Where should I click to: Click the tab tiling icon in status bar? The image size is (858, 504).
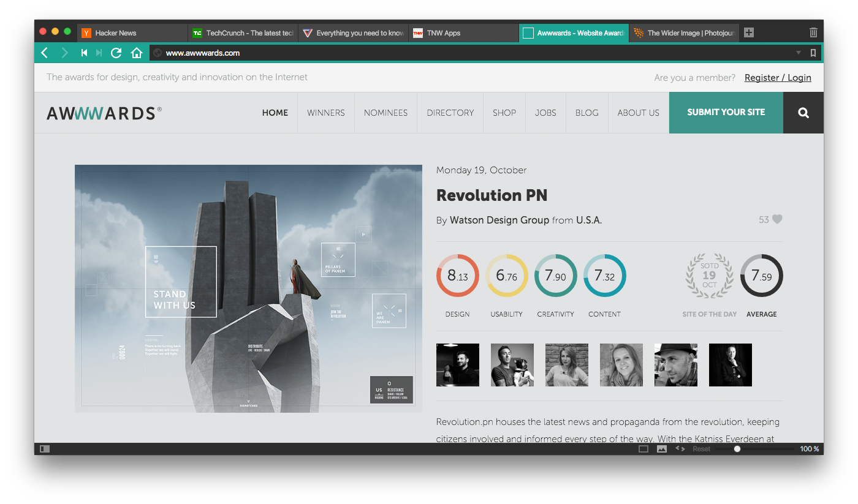coord(643,449)
